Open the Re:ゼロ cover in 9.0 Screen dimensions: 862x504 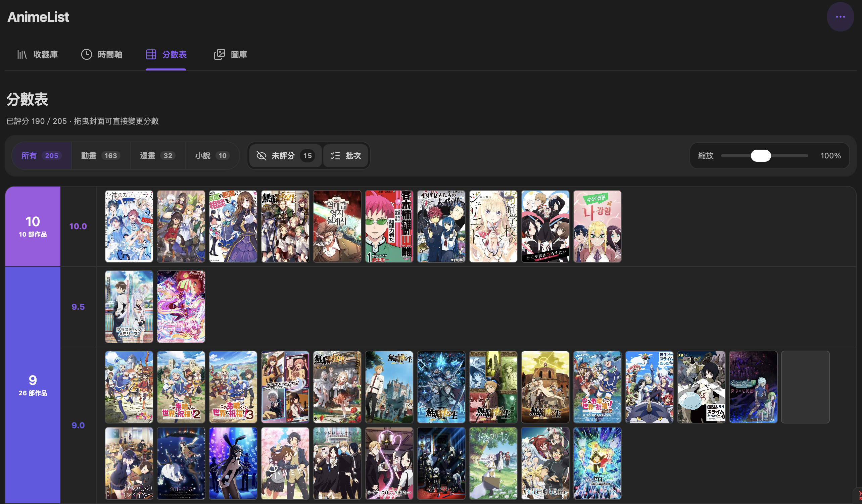tap(597, 464)
